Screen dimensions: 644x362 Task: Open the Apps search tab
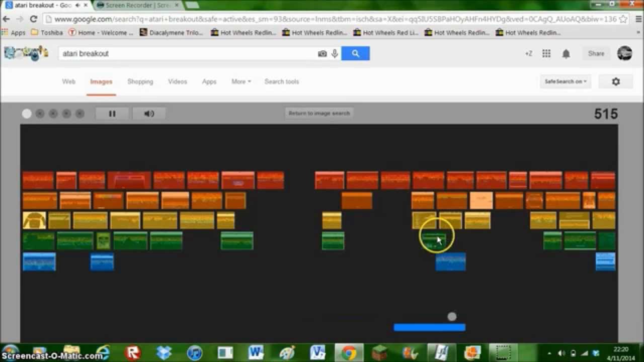(209, 81)
